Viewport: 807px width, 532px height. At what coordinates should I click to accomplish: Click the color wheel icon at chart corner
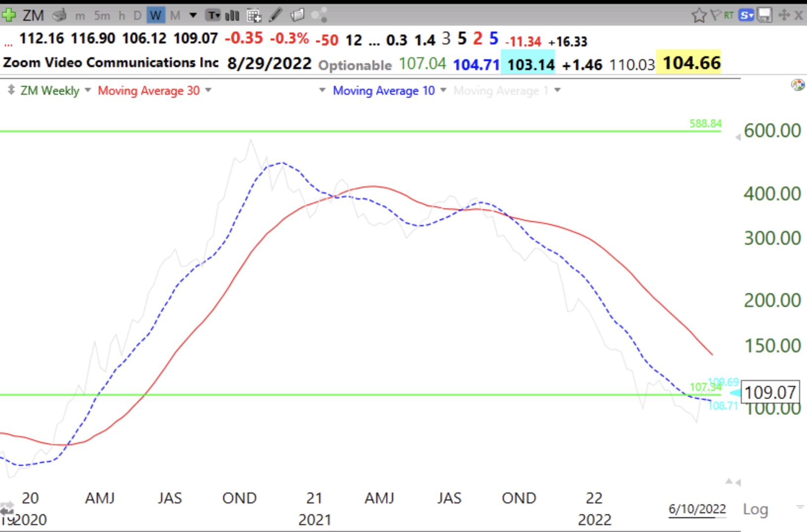point(798,85)
